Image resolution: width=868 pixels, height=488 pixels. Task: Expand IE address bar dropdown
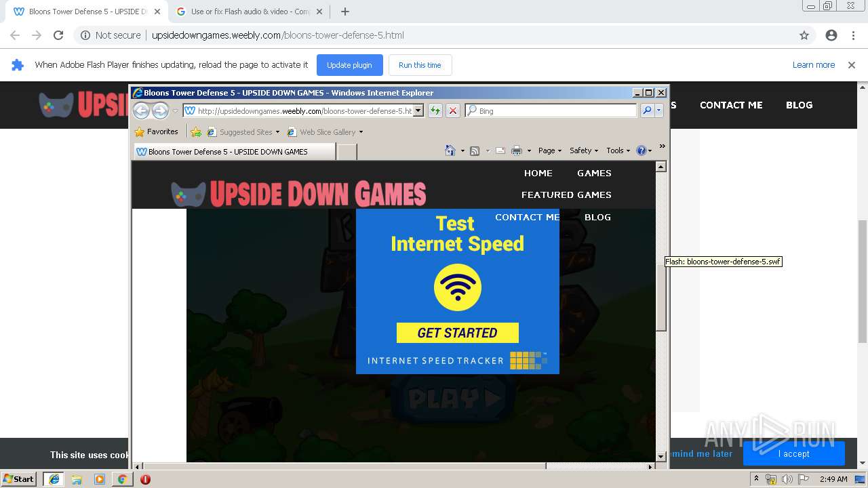(418, 110)
